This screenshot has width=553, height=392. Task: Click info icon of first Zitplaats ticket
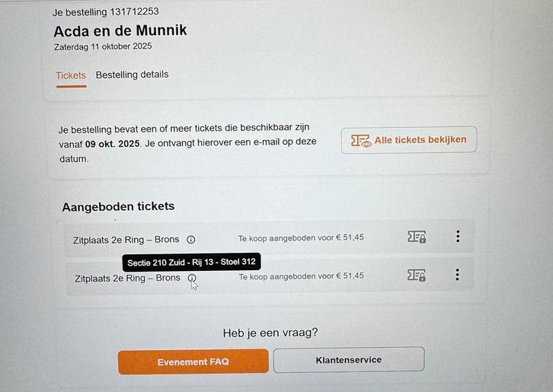click(191, 239)
